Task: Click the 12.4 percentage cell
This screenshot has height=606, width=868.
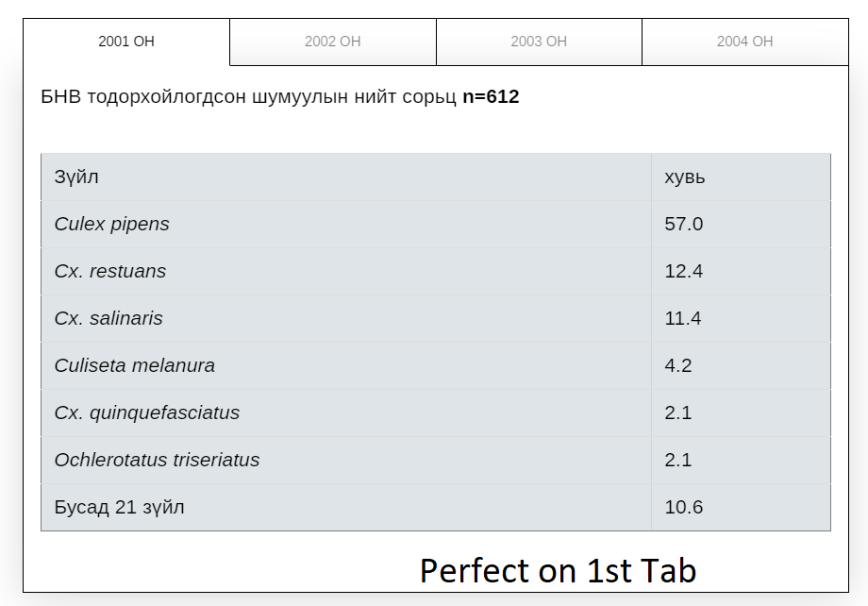Action: click(684, 271)
